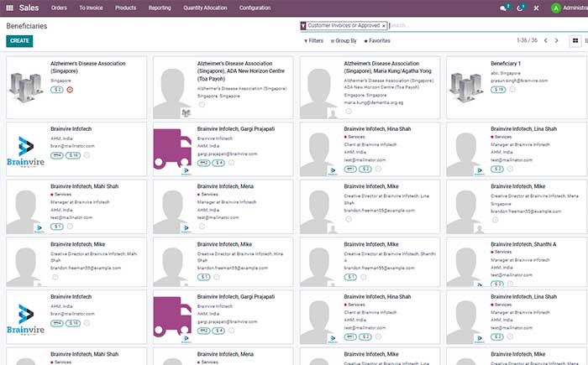Click the funnel icon on the filter facet

click(x=303, y=26)
